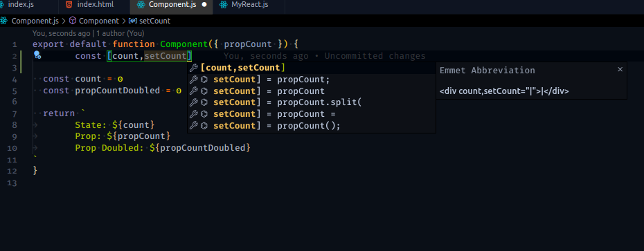Viewport: 644px width, 251px height.
Task: Pick the 'setCount] = propCount();' suggestion
Action: click(x=312, y=125)
